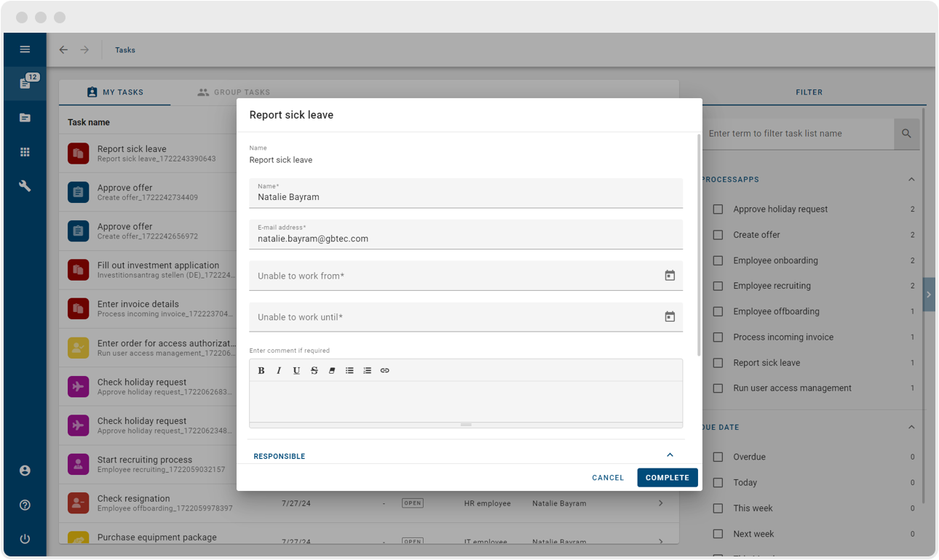Click the filter panel vertical scrollbar
Image resolution: width=939 pixels, height=560 pixels.
[x=924, y=305]
